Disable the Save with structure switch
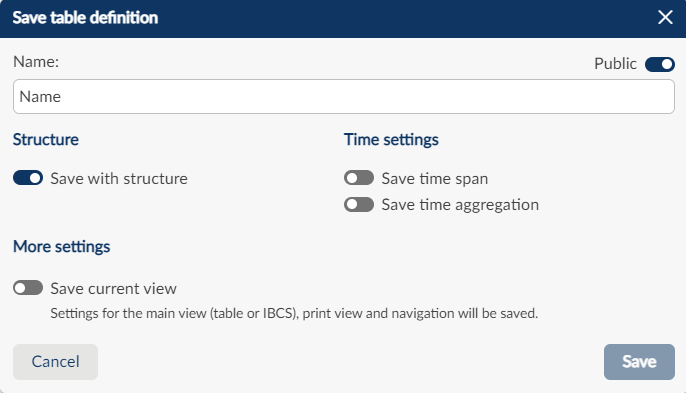Screen dimensions: 686x393 [28, 178]
